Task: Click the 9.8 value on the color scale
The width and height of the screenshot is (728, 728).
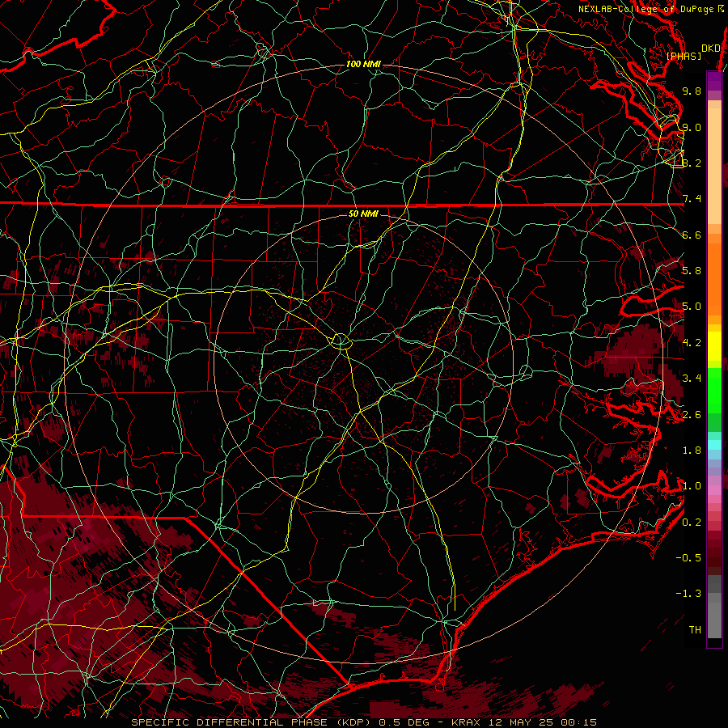Action: click(692, 91)
